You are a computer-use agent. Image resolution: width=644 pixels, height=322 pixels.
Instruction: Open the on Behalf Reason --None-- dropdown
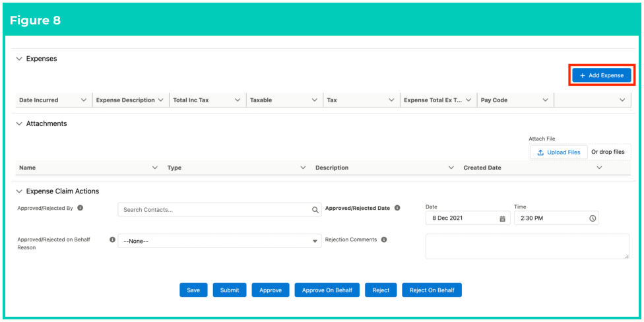point(220,241)
